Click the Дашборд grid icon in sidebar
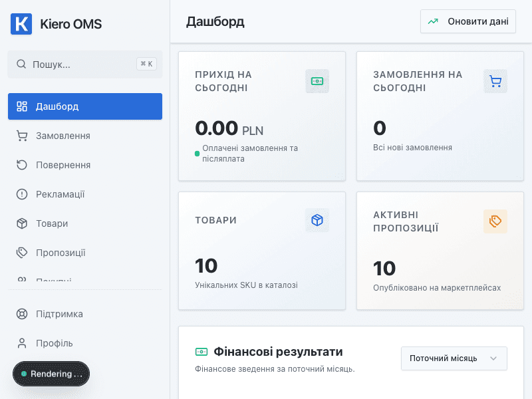 point(22,106)
